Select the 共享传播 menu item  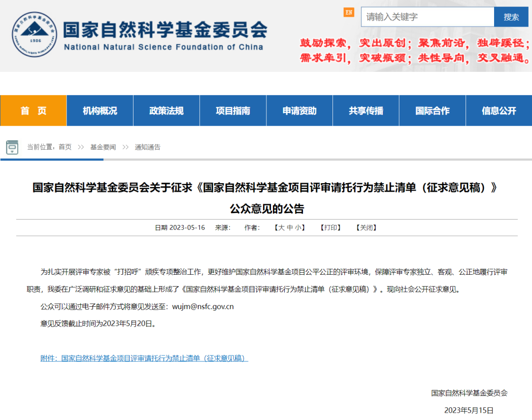[366, 111]
